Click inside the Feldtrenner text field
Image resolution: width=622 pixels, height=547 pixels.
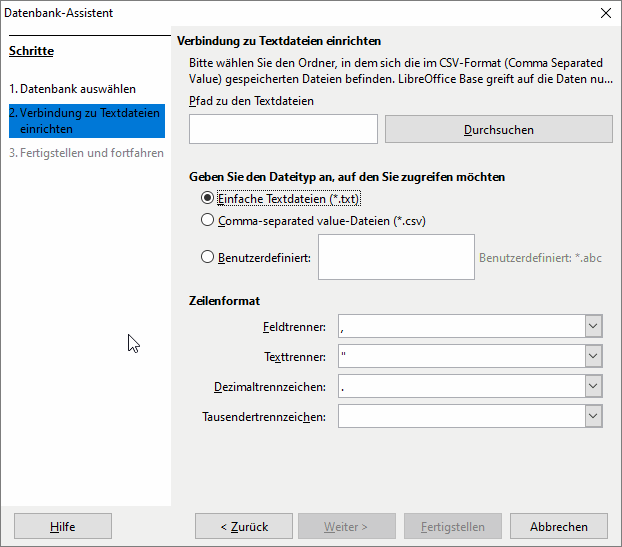point(462,326)
